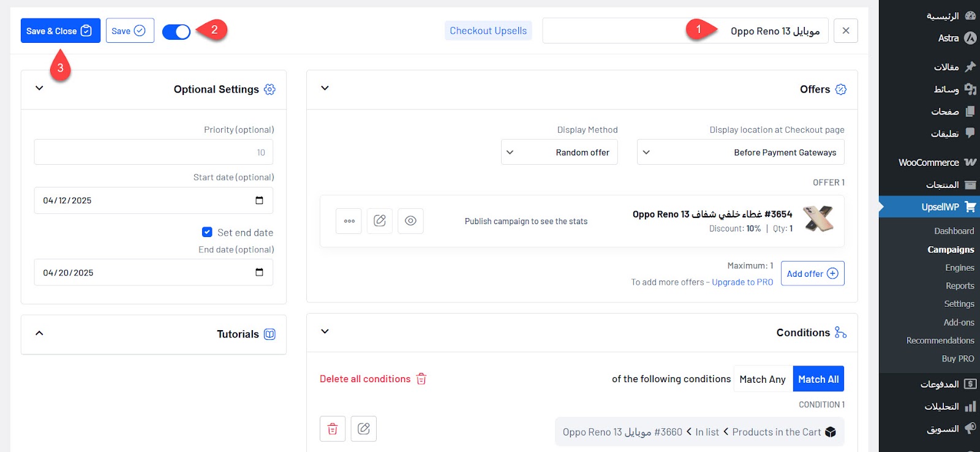
Task: Close the campaign editor with X
Action: pos(845,31)
